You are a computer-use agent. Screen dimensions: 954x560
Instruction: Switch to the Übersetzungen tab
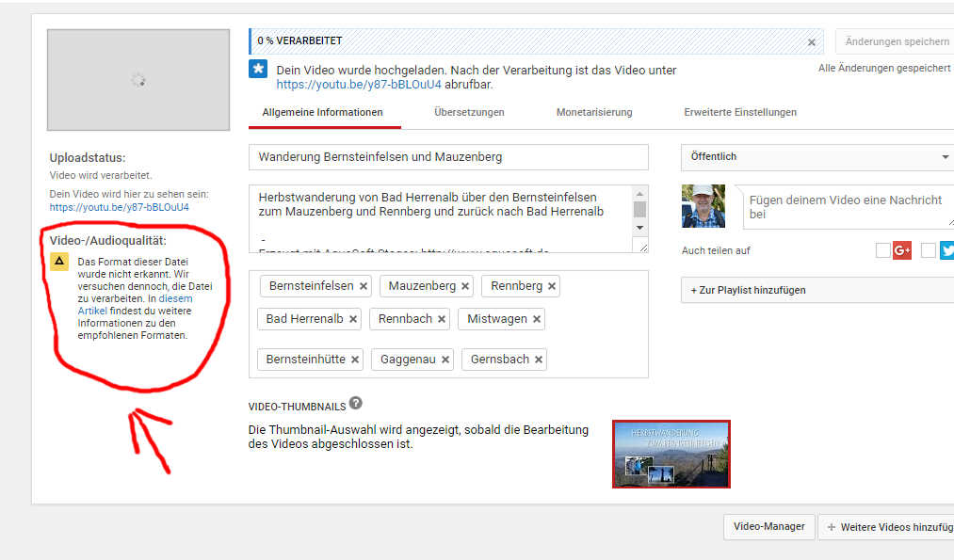469,112
